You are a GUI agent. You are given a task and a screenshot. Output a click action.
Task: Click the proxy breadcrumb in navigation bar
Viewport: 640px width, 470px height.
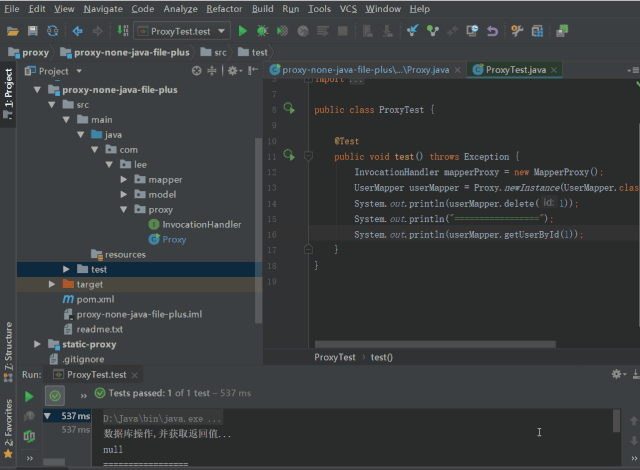pos(35,52)
